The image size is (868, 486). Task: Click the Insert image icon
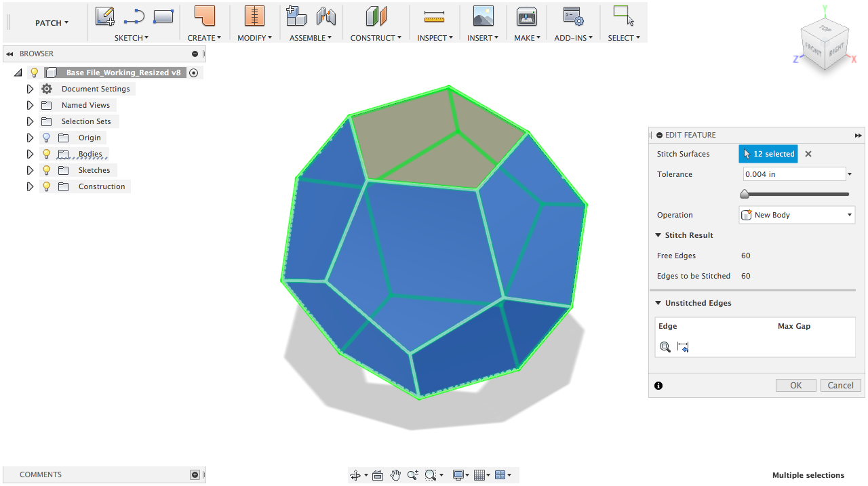[483, 16]
